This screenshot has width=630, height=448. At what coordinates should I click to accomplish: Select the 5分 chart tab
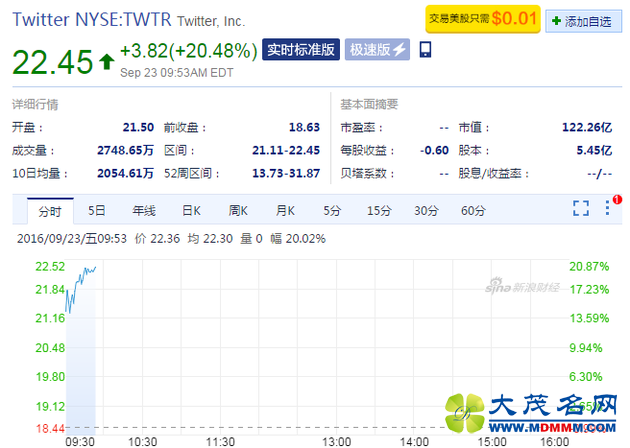[332, 211]
